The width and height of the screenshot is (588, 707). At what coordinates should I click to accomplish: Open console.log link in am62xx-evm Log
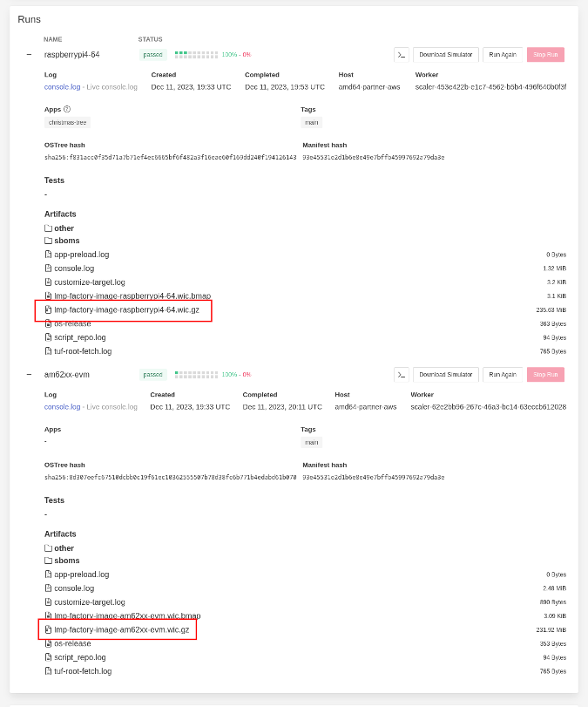(x=62, y=406)
